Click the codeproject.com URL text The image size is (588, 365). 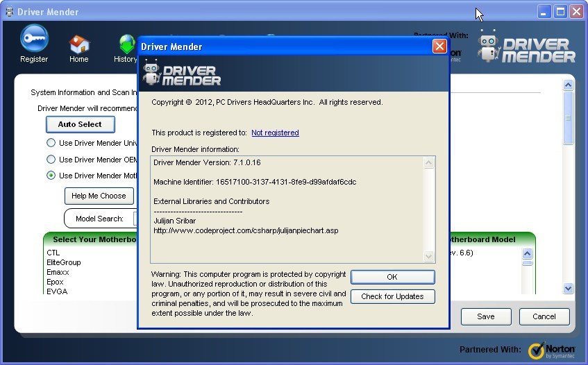[246, 231]
